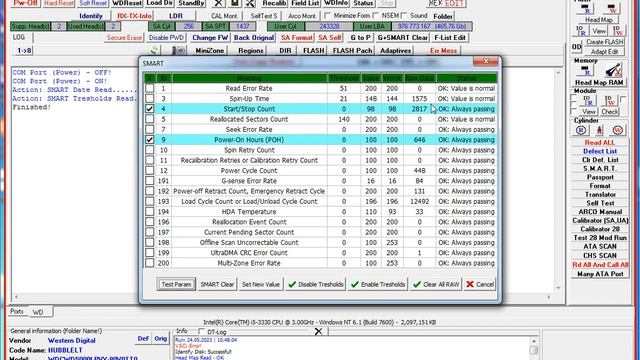Image resolution: width=640 pixels, height=360 pixels.
Task: Click the Cylinder read (R) circle icon
Action: (x=581, y=130)
